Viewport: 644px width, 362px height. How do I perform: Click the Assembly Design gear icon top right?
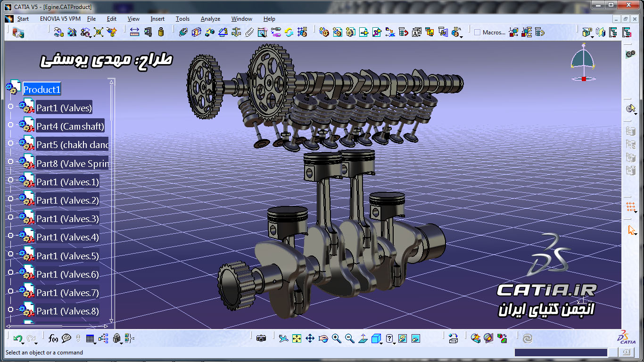tap(630, 54)
